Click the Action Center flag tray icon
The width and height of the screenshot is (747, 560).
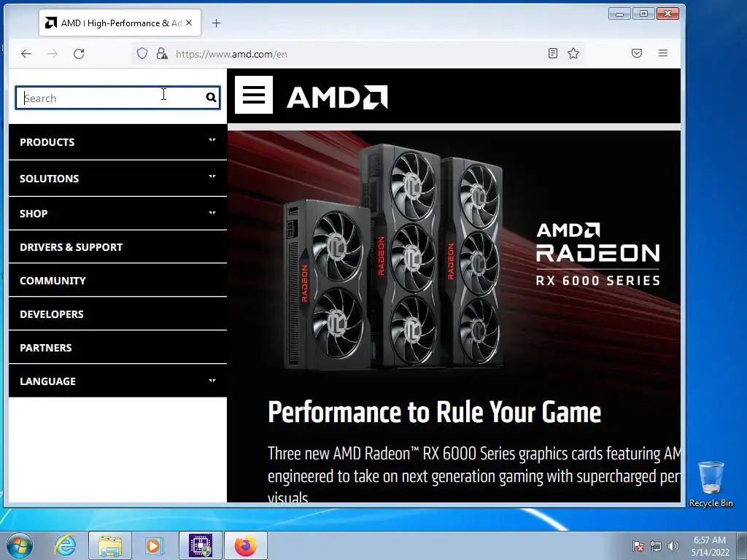638,546
